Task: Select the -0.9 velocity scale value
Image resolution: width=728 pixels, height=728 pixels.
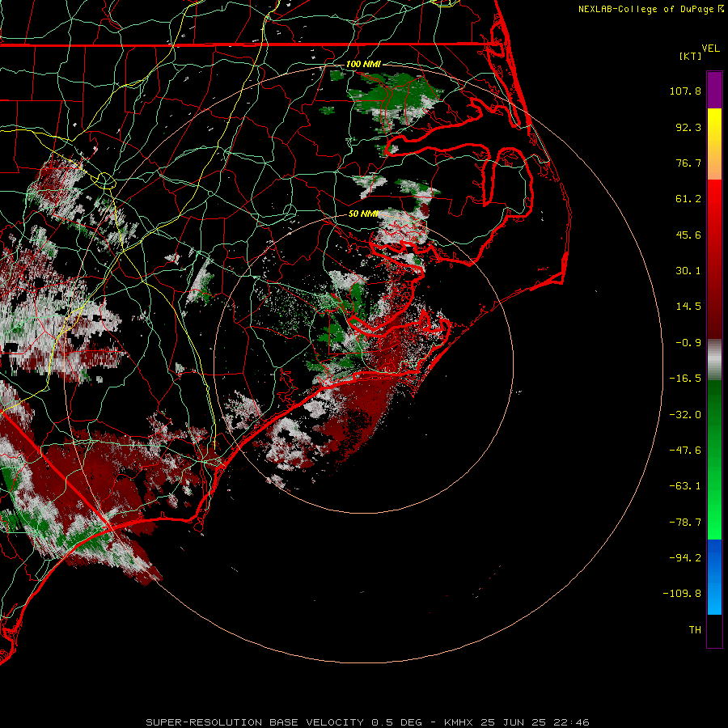Action: pyautogui.click(x=688, y=343)
